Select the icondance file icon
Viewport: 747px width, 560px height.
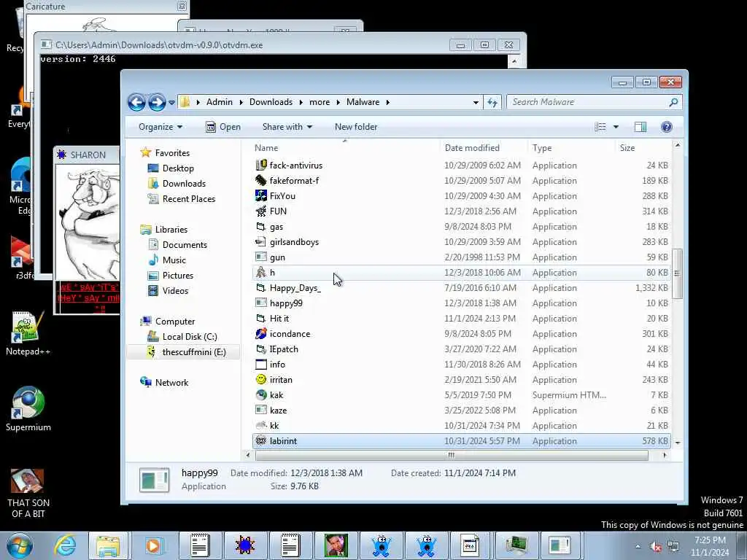pos(260,334)
